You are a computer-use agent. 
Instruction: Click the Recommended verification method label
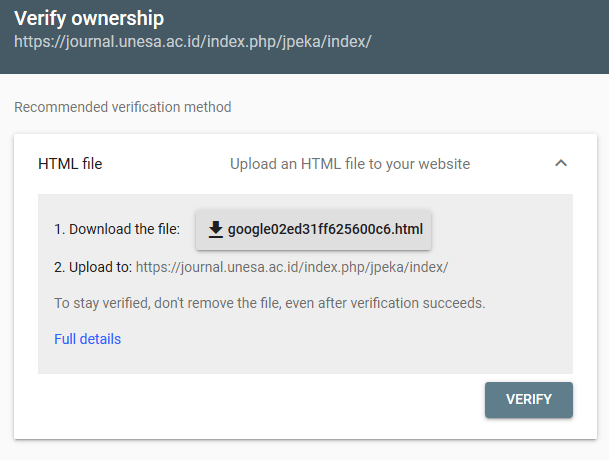[122, 107]
